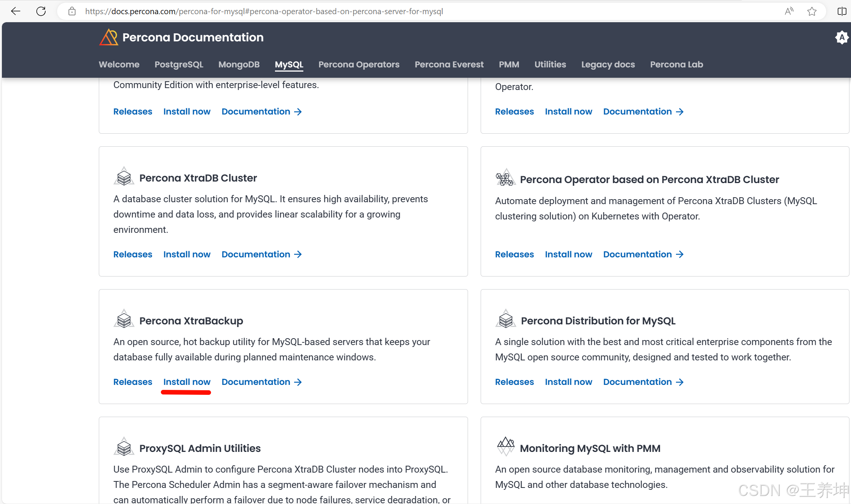Screen dimensions: 851x504
Task: Click Percona XtraBackup product icon
Action: click(x=124, y=320)
